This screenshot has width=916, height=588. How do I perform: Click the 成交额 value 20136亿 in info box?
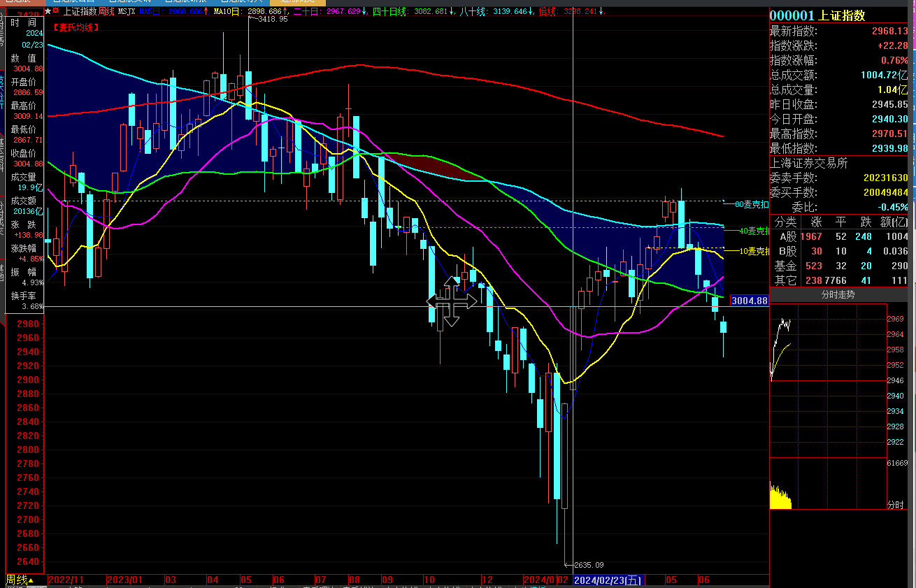pos(29,211)
